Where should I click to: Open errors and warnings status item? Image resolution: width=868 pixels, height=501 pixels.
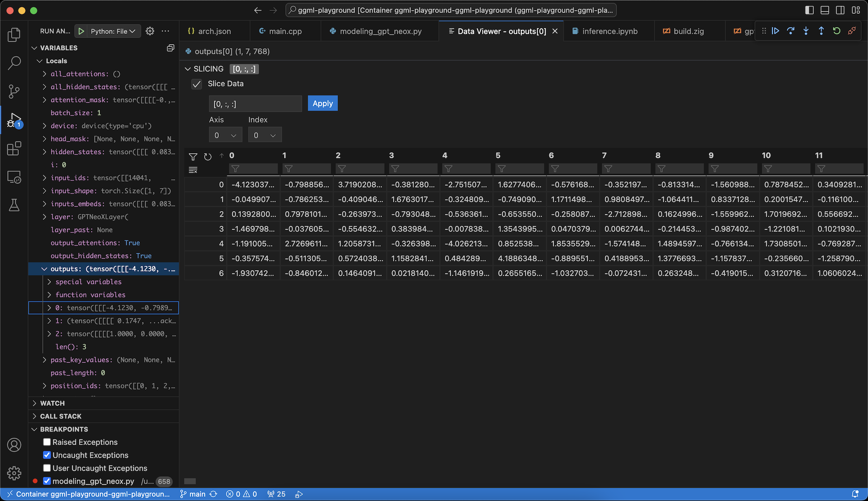click(x=241, y=494)
